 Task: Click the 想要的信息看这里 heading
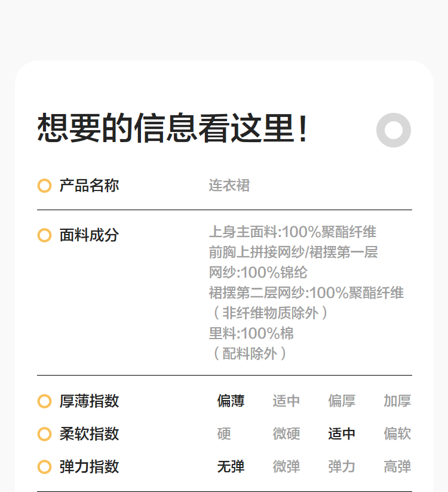pyautogui.click(x=173, y=128)
